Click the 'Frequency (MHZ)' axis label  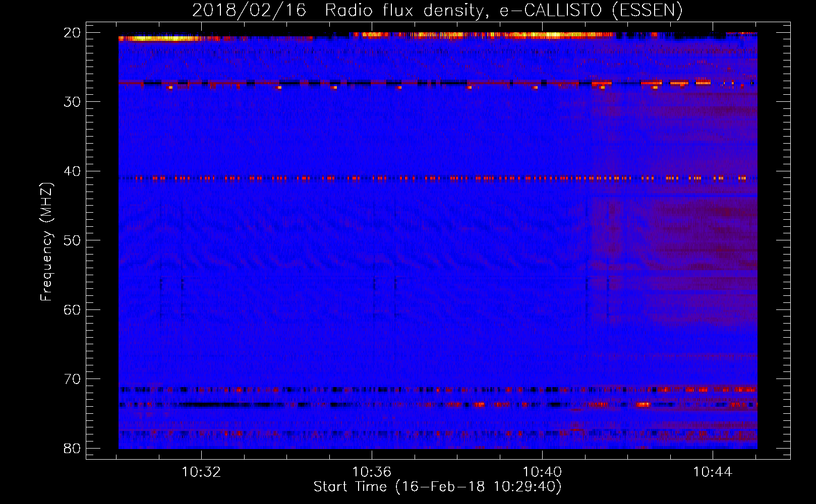click(46, 241)
